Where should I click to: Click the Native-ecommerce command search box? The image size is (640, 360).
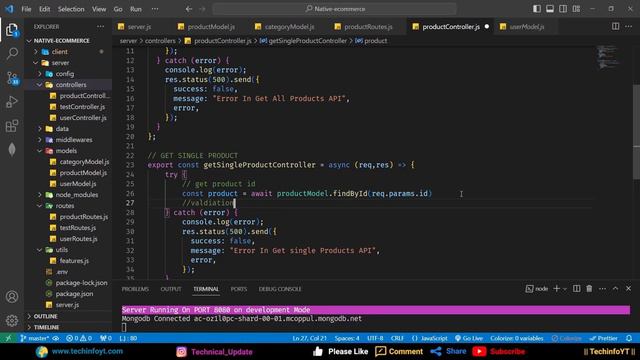(334, 9)
